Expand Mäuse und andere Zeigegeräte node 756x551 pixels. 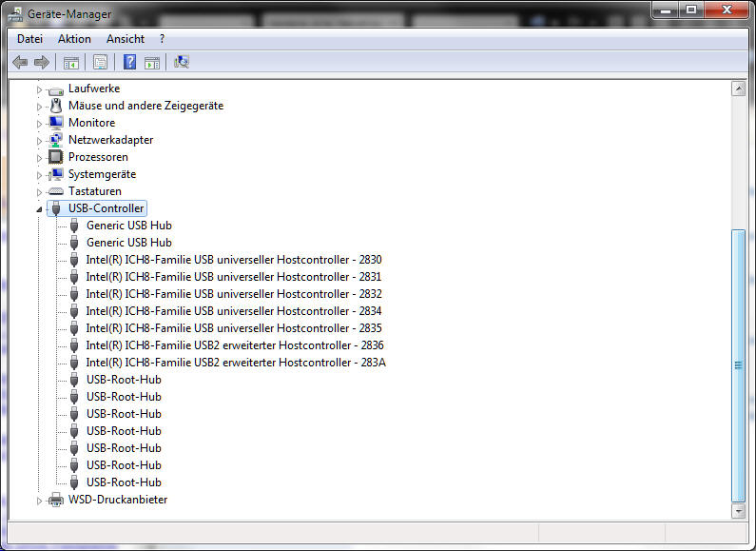(39, 107)
